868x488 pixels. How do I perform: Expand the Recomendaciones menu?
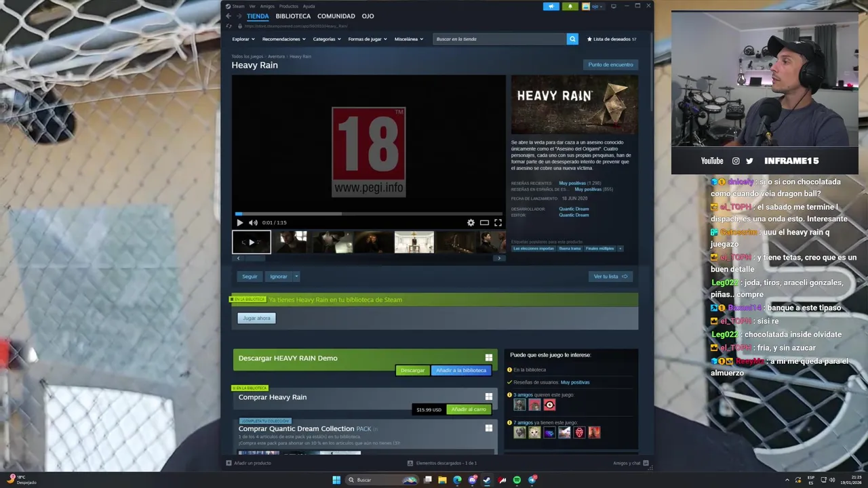click(x=283, y=39)
